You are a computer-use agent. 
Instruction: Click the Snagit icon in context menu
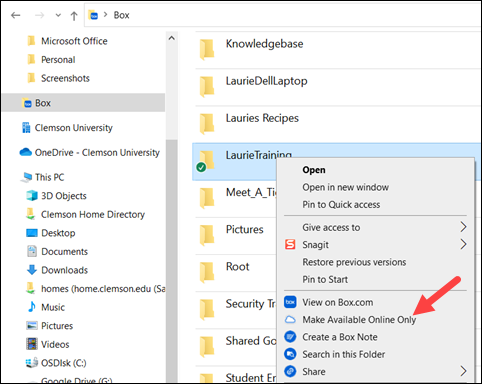coord(290,244)
